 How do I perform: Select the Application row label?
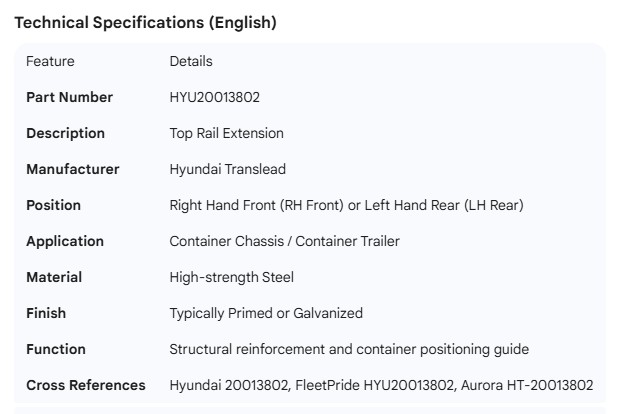64,241
